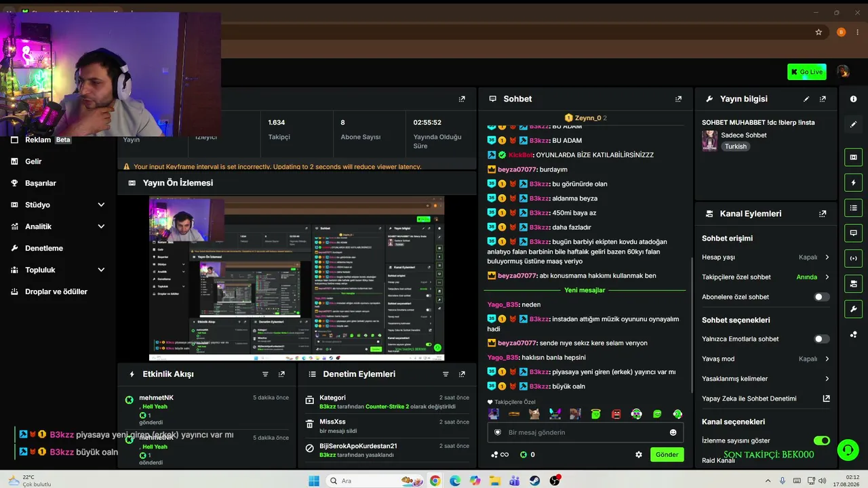Click the 02:55:52 stream duration value

pos(427,123)
